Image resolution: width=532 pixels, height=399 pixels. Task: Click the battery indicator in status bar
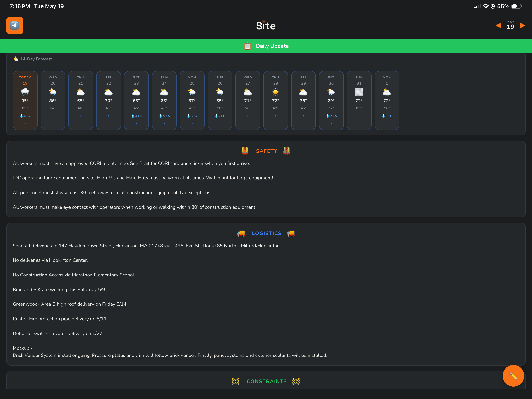tap(516, 6)
